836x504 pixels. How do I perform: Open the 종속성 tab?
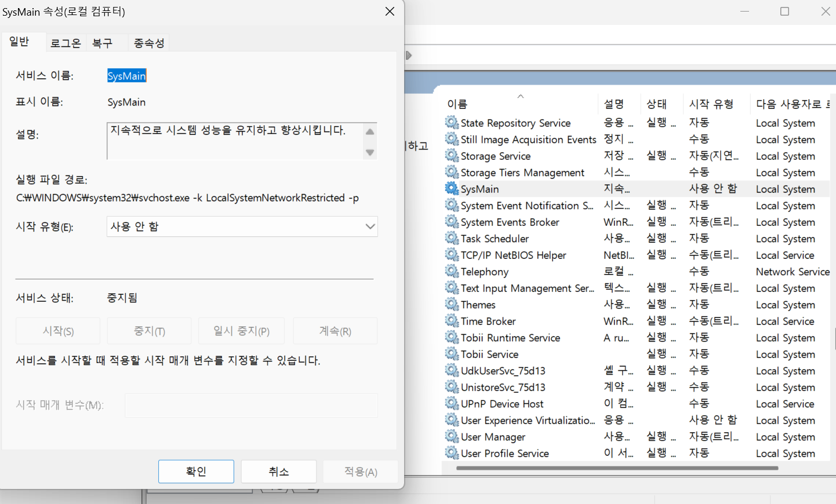click(x=148, y=42)
